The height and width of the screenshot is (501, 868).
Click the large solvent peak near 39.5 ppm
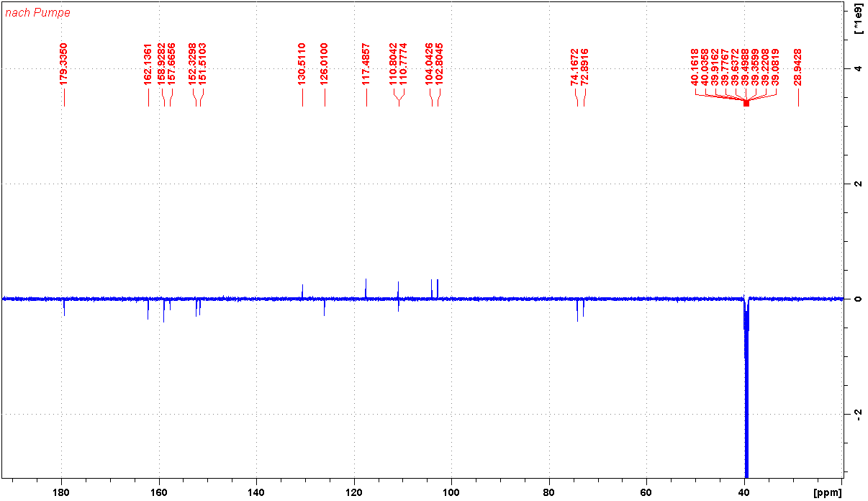click(746, 403)
